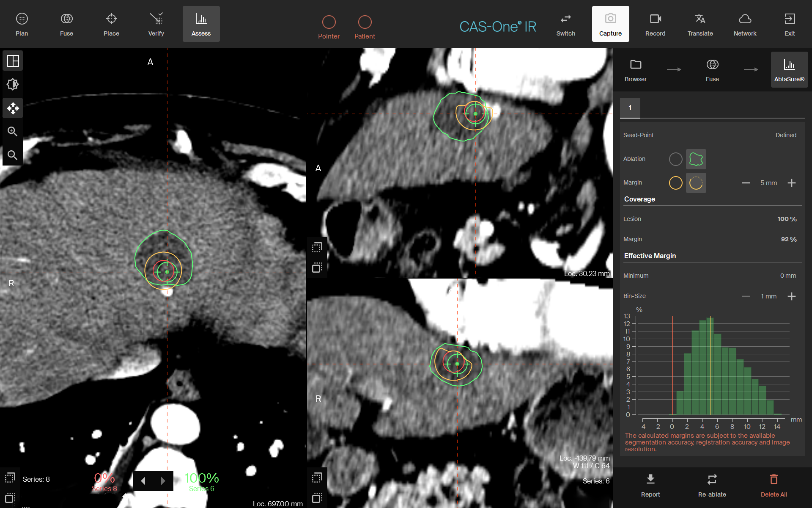
Task: Click the Series: 6 label
Action: point(596,481)
